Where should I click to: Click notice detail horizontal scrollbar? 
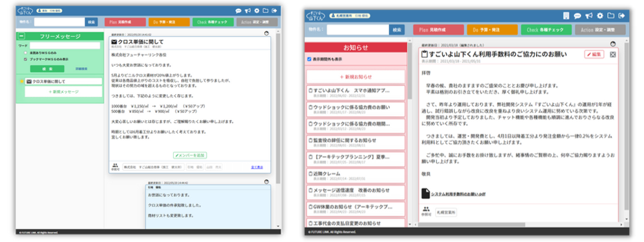(472, 224)
